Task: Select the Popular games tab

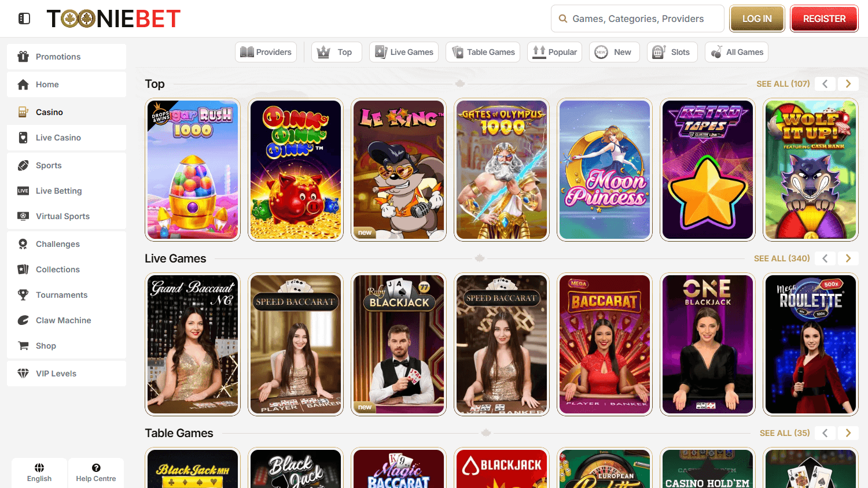Action: [554, 51]
